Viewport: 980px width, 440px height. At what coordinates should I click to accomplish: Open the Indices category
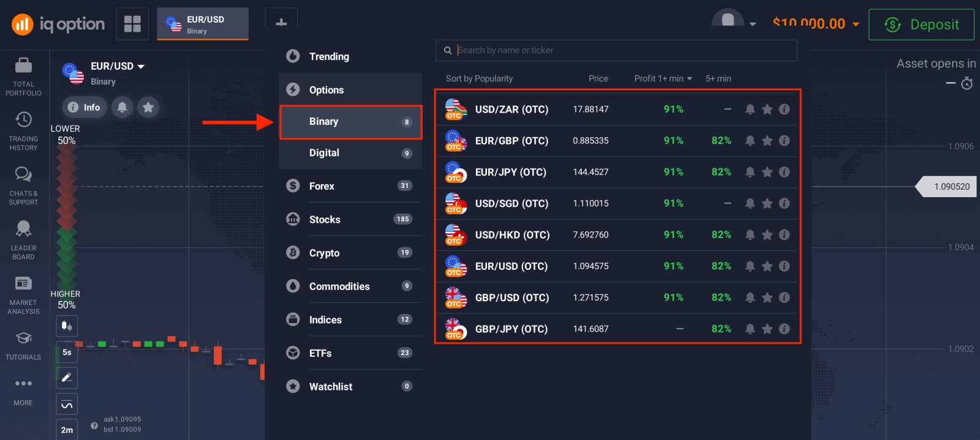pos(350,319)
